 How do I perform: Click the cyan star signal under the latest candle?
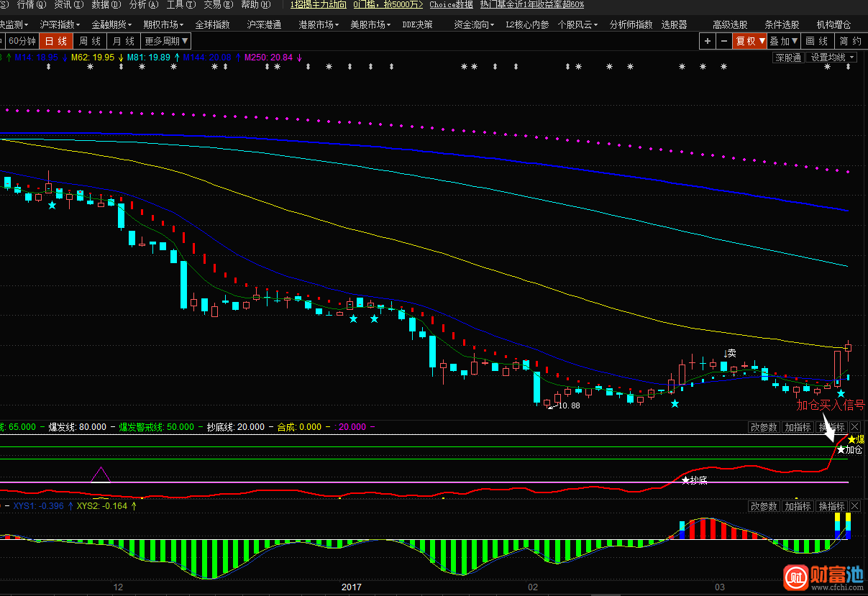click(x=841, y=394)
